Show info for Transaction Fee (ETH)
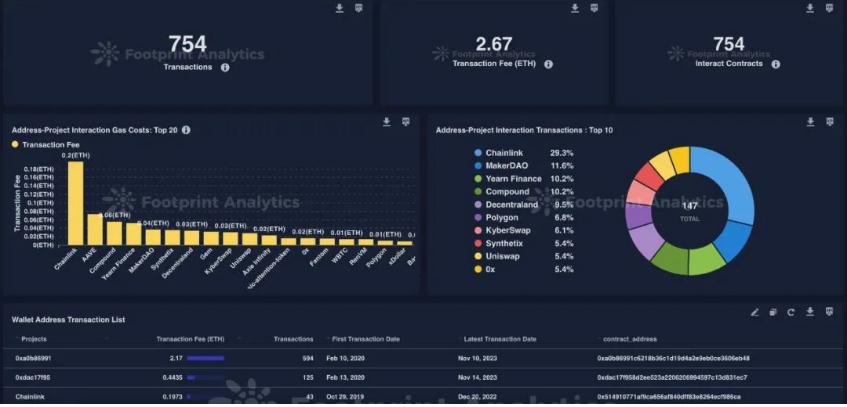Image resolution: width=847 pixels, height=407 pixels. coord(548,64)
